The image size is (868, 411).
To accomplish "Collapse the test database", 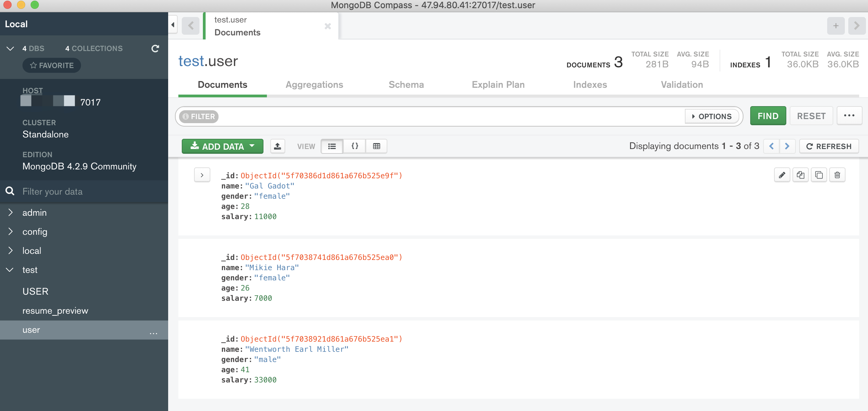I will pos(10,270).
